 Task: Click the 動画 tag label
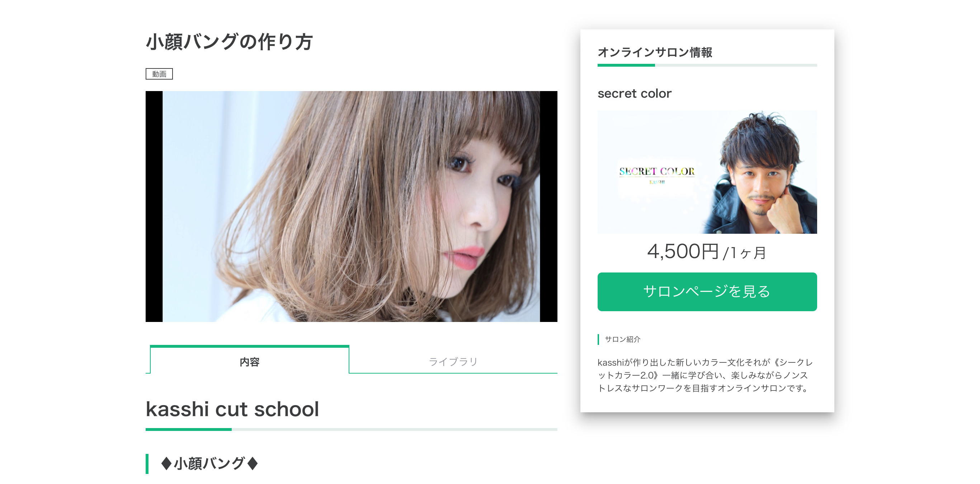(x=159, y=74)
